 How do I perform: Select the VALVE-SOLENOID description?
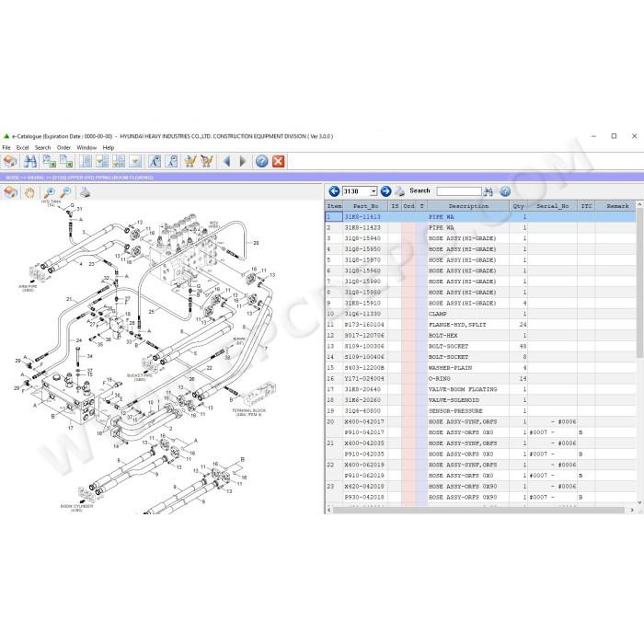click(x=454, y=400)
